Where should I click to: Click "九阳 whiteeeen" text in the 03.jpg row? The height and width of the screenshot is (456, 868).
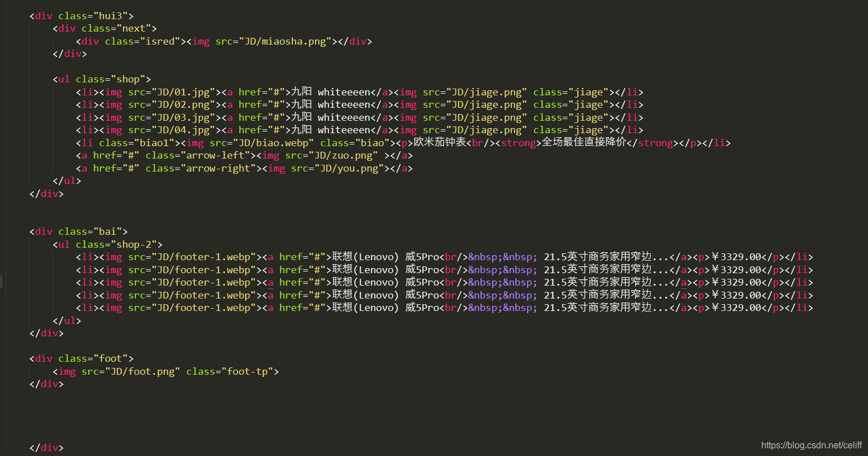pyautogui.click(x=330, y=117)
